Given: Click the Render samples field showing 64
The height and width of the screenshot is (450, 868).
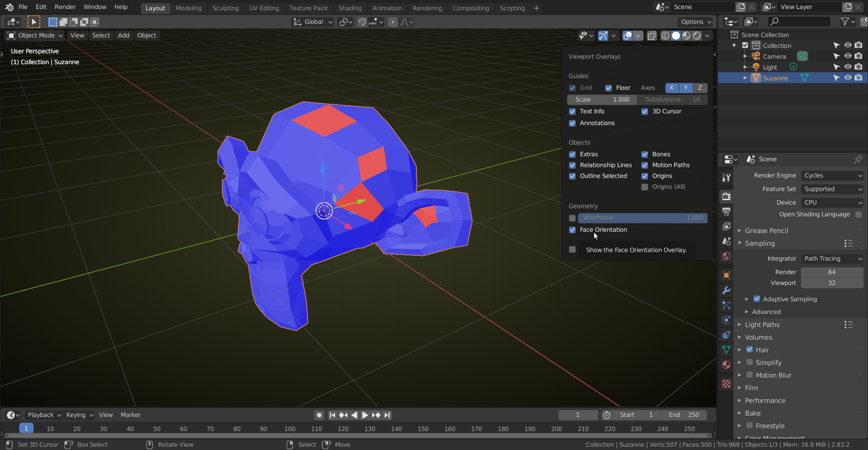Looking at the screenshot, I should (832, 272).
